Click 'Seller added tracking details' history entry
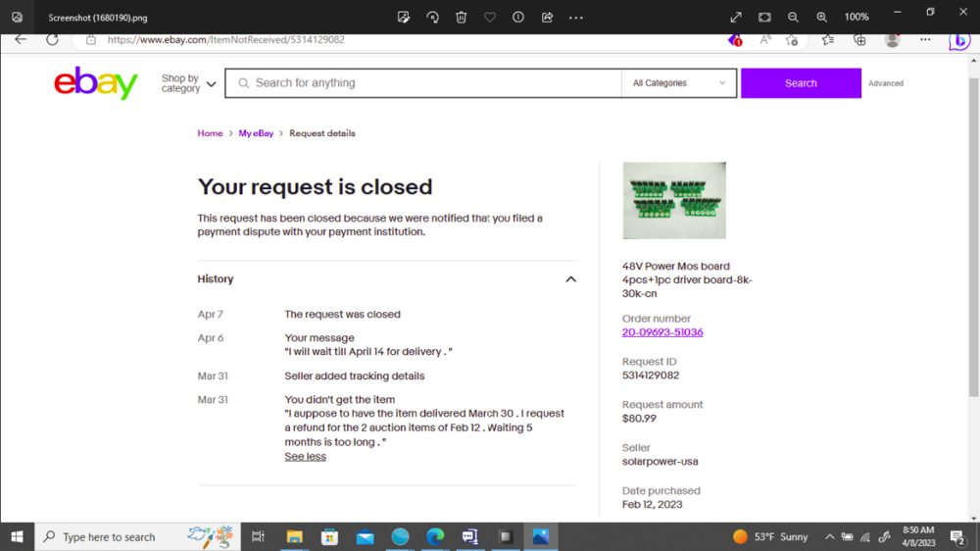The width and height of the screenshot is (980, 551). click(355, 376)
